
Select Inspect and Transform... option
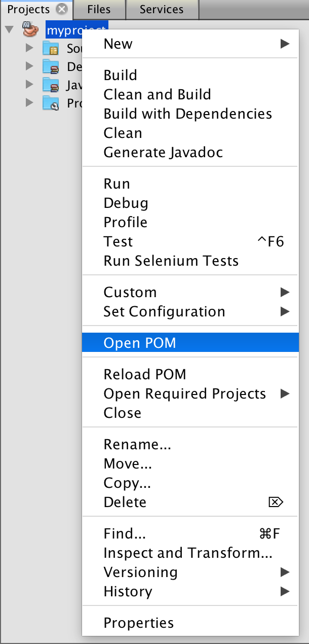click(188, 553)
